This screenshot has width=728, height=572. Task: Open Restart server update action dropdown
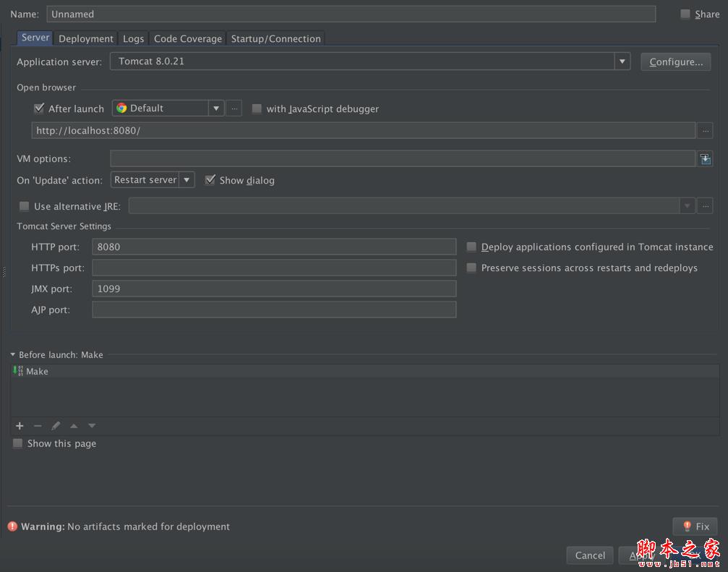(187, 179)
